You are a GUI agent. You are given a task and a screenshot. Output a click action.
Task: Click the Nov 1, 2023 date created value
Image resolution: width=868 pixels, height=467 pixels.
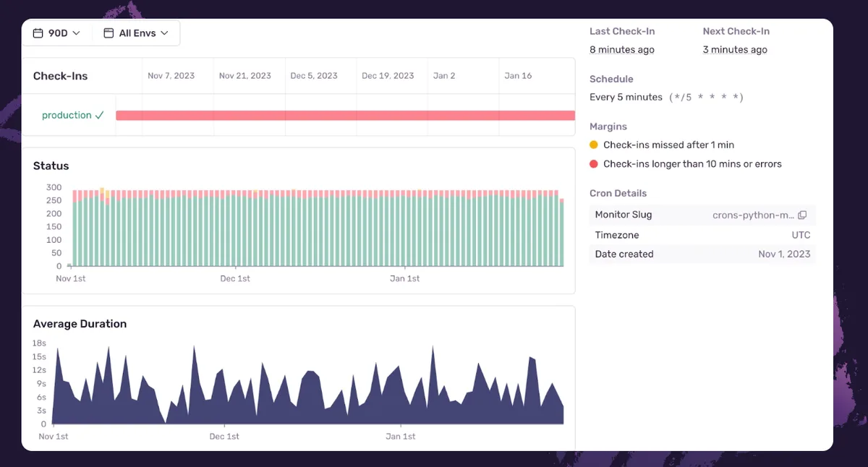[785, 254]
